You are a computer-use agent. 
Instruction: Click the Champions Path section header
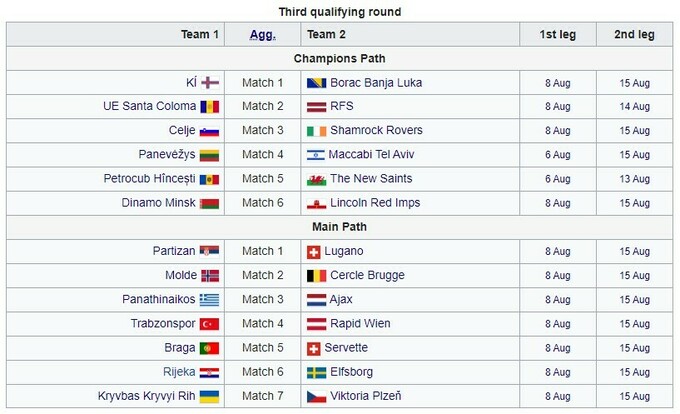[339, 58]
